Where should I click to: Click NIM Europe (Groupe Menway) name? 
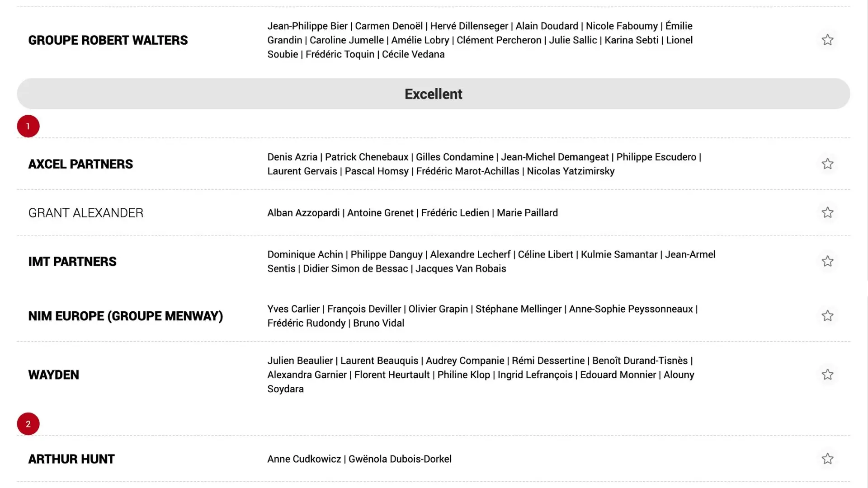tap(125, 316)
